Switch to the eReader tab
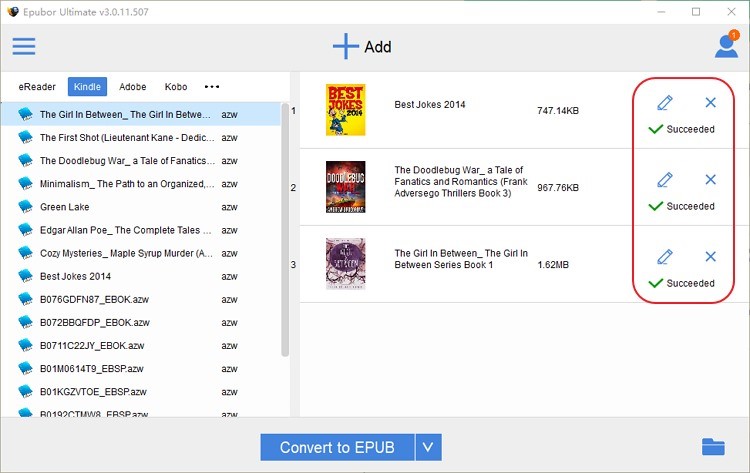The width and height of the screenshot is (750, 473). click(37, 87)
